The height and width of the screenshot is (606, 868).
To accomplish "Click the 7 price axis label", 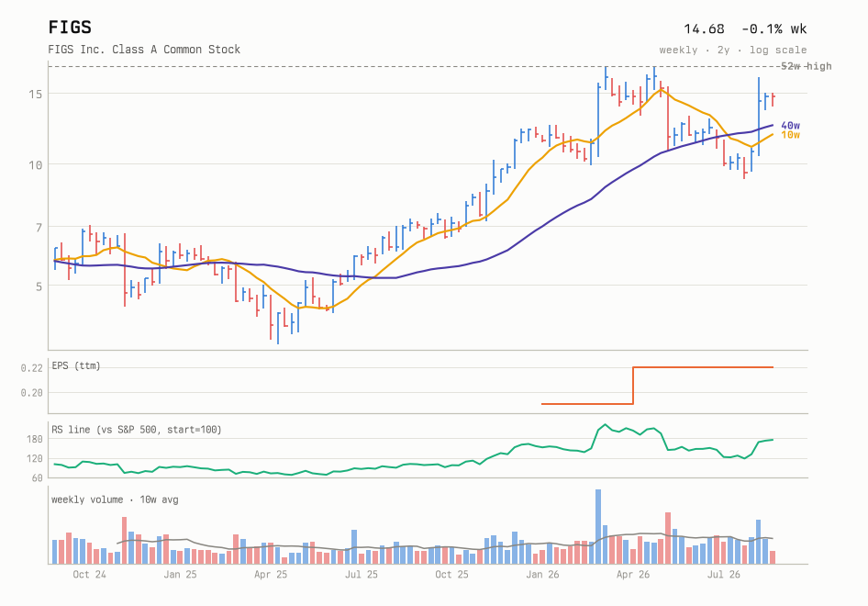I will click(39, 228).
